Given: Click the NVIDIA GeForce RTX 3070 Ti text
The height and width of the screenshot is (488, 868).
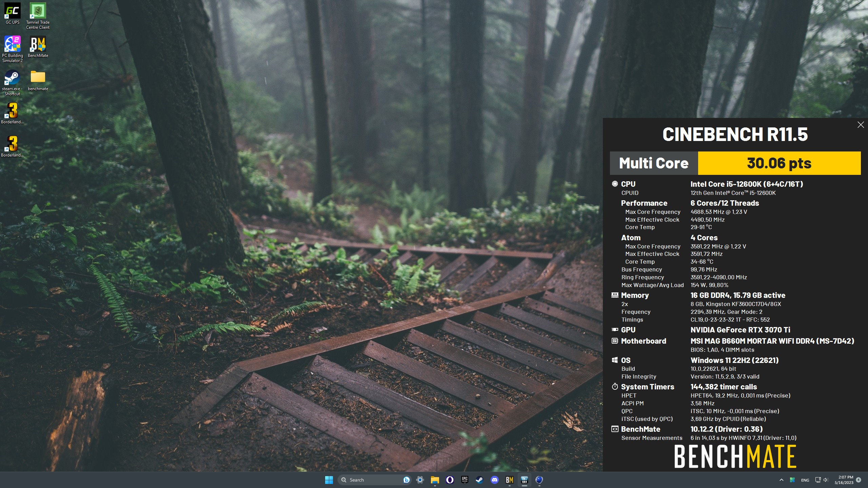Looking at the screenshot, I should point(740,330).
